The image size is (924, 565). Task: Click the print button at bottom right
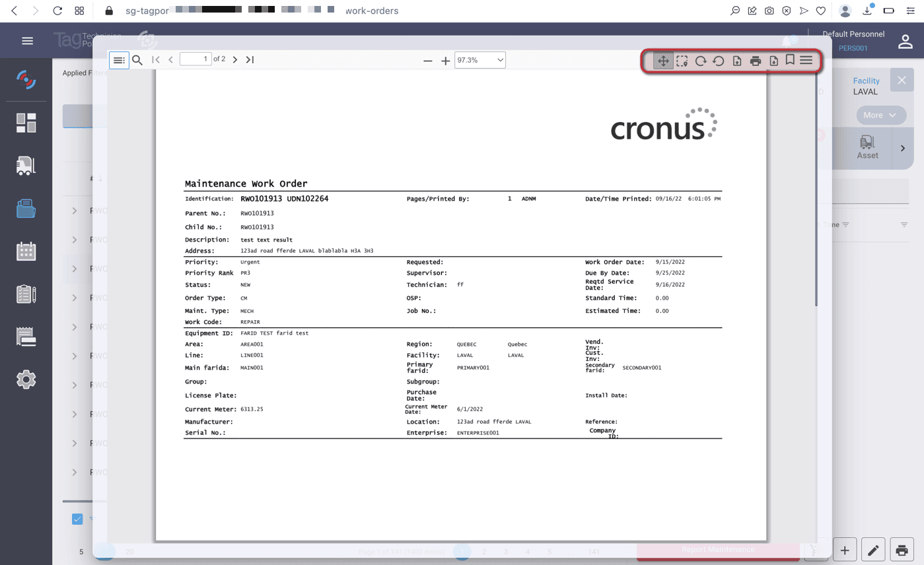point(902,549)
